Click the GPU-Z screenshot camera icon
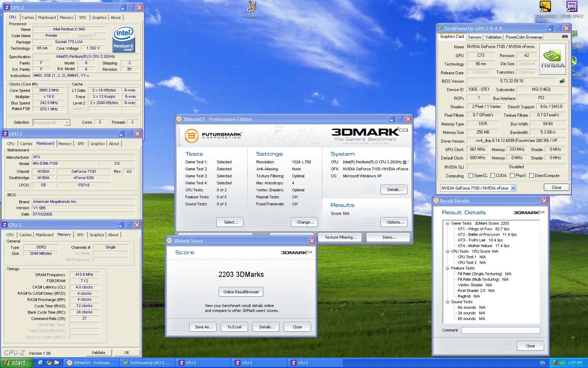 [565, 36]
